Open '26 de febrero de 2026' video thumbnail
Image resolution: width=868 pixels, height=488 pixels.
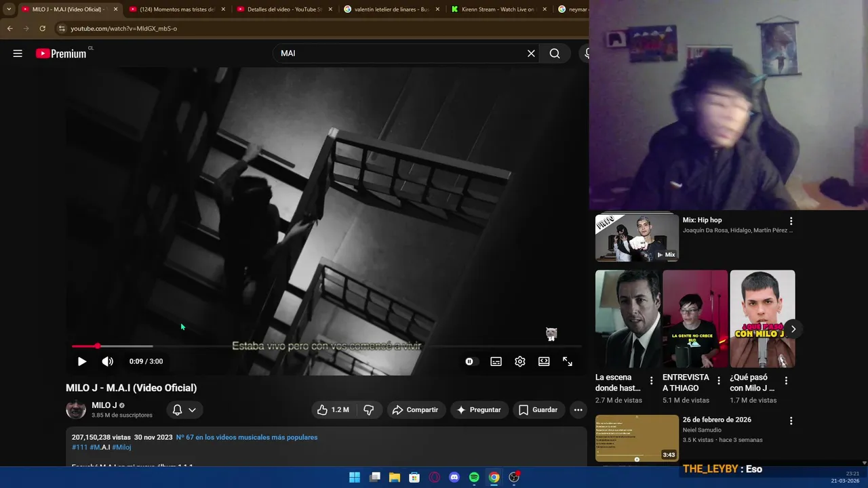(x=637, y=438)
